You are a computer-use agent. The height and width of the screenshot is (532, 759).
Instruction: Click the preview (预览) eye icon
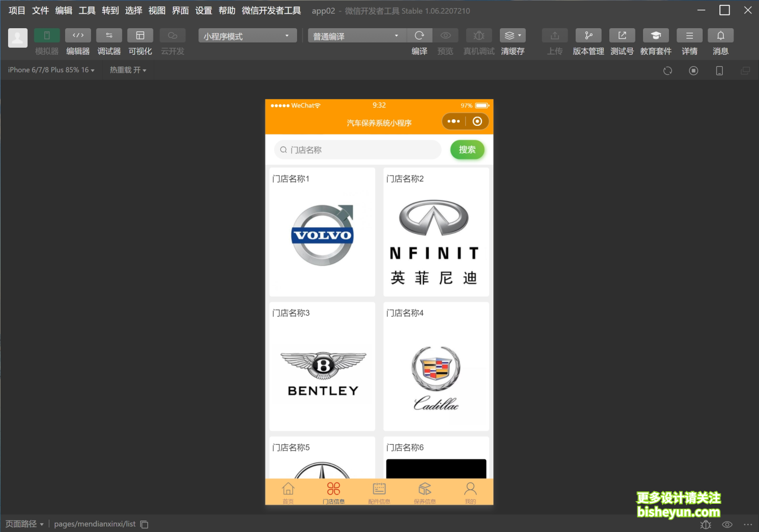click(x=445, y=36)
